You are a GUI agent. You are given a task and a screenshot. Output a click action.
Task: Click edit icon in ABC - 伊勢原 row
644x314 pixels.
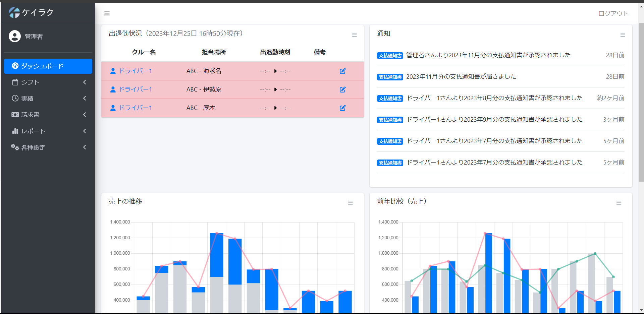click(343, 89)
